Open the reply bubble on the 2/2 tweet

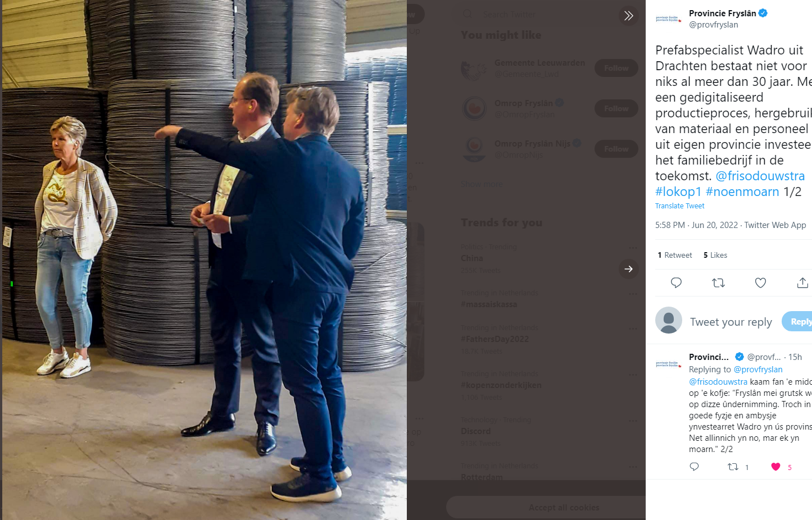pyautogui.click(x=695, y=467)
